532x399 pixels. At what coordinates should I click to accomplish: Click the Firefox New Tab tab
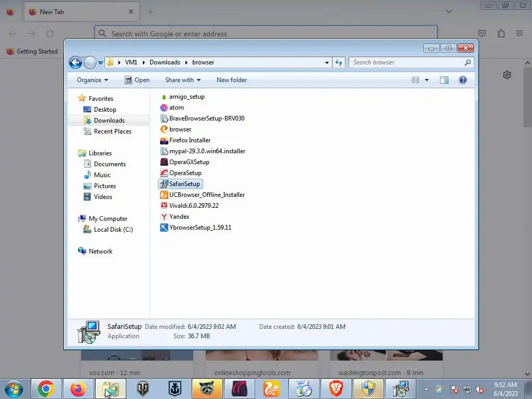pos(82,12)
